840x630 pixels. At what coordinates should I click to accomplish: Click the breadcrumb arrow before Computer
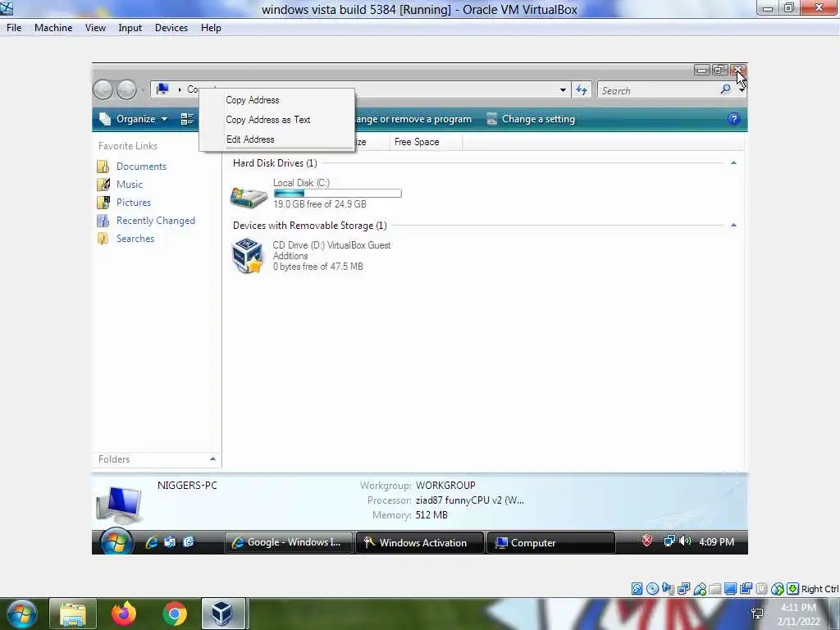(180, 89)
